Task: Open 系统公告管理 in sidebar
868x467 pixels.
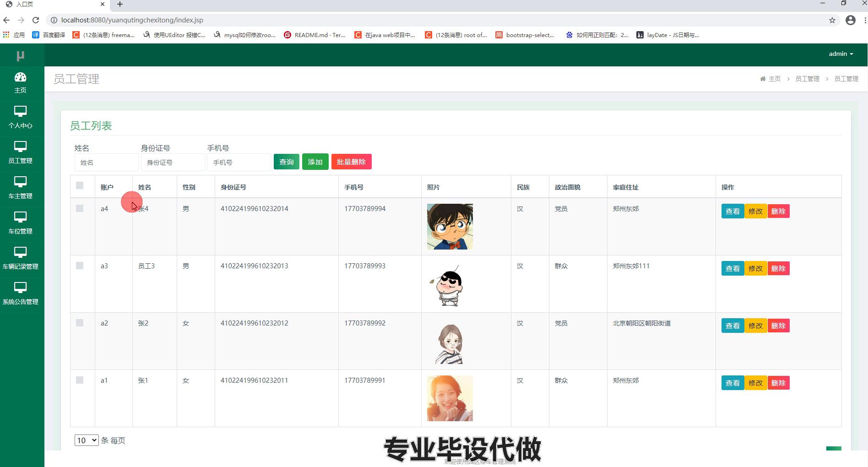Action: 21,294
